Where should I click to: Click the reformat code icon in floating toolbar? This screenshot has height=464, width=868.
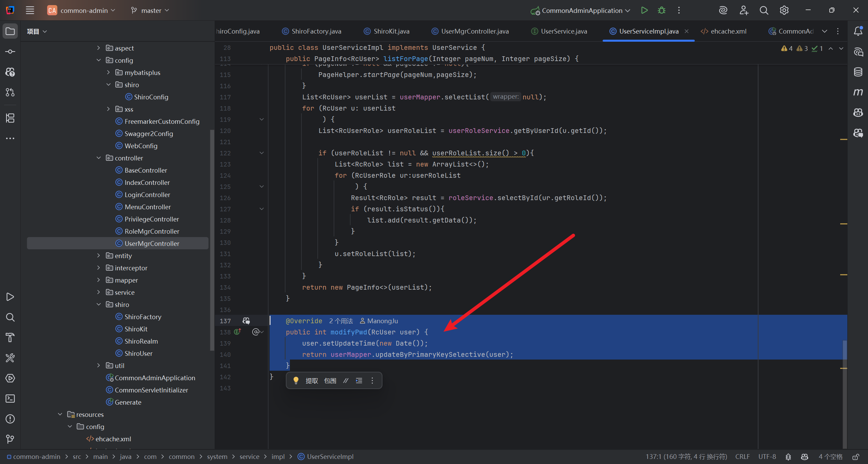click(x=359, y=381)
